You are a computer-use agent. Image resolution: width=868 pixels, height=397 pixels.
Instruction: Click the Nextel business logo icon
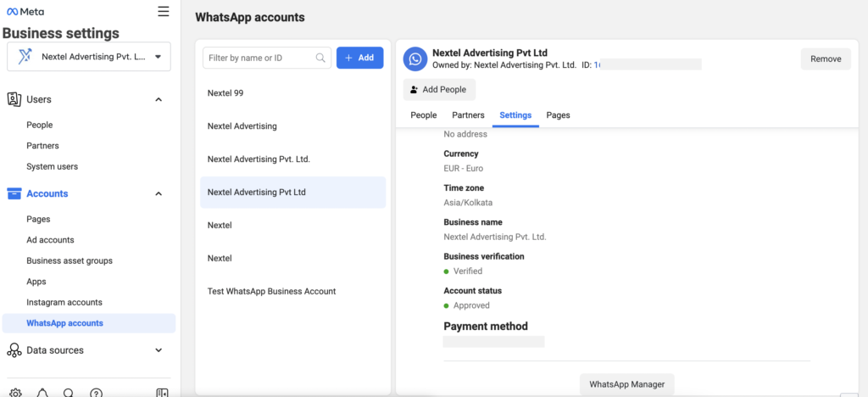[25, 57]
